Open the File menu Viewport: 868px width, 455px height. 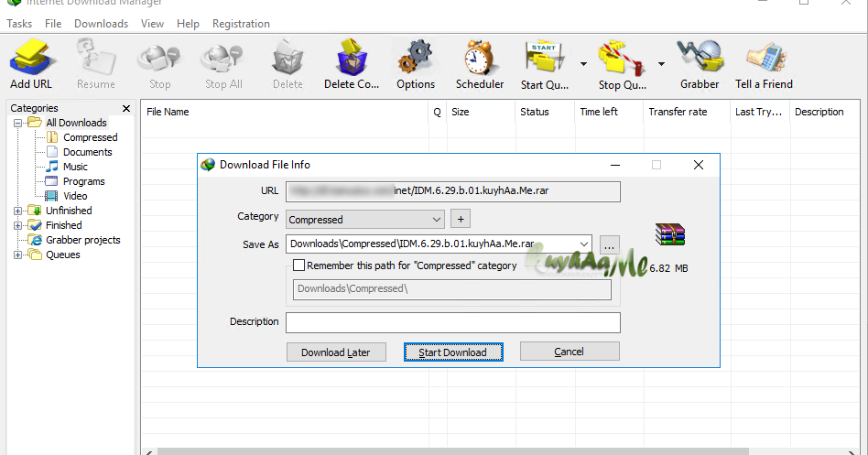[x=53, y=24]
